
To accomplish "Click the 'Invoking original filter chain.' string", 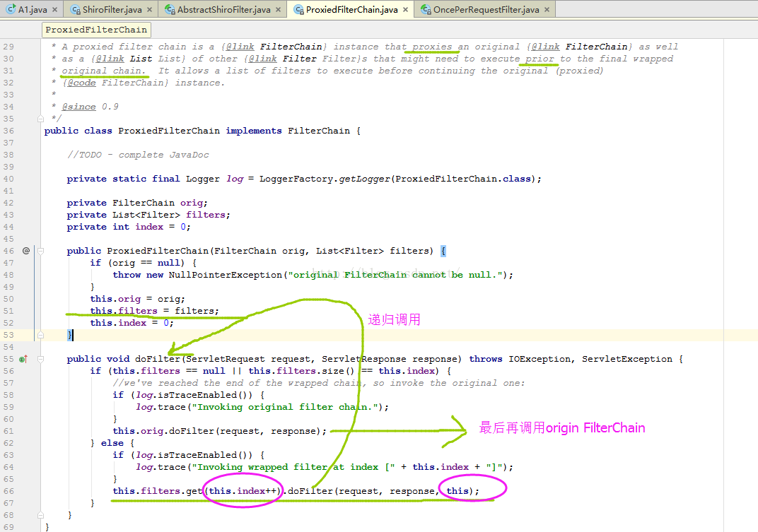I will point(285,407).
